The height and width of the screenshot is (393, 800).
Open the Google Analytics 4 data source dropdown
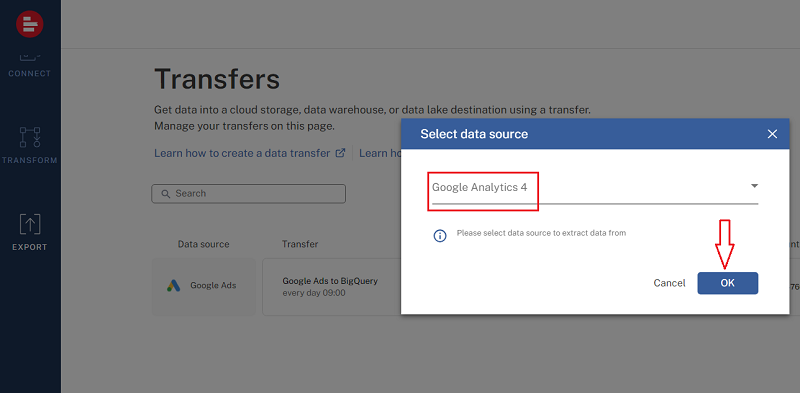[595, 188]
